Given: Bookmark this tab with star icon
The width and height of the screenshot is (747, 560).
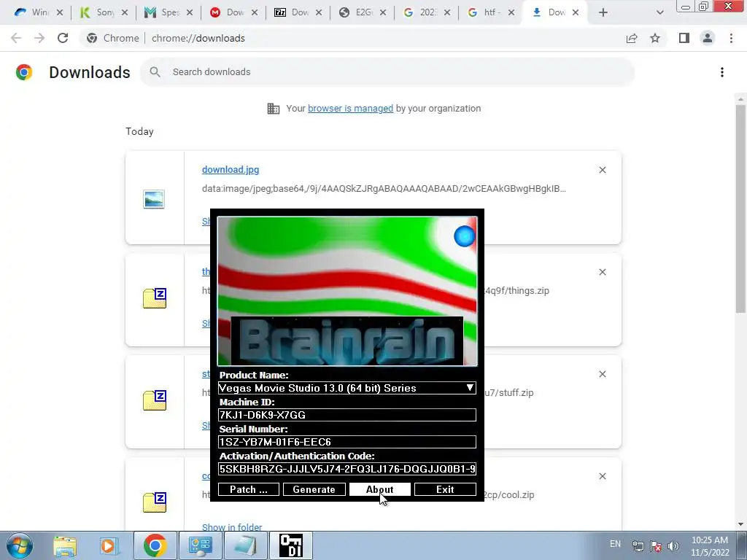Looking at the screenshot, I should pos(655,38).
